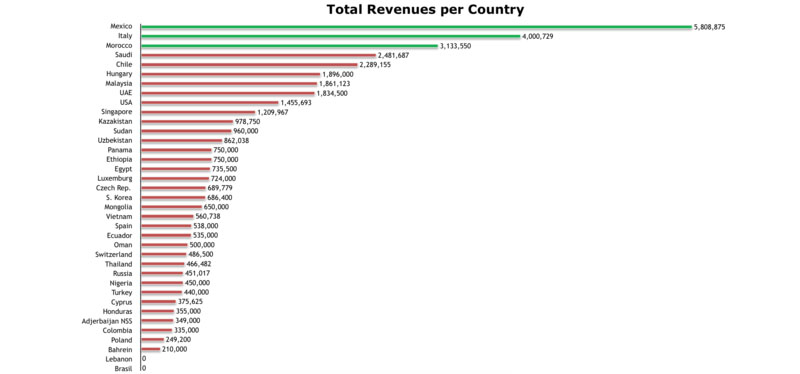Viewport: 800px width, 374px height.
Task: Click the 5,808,875 data label
Action: (x=709, y=27)
